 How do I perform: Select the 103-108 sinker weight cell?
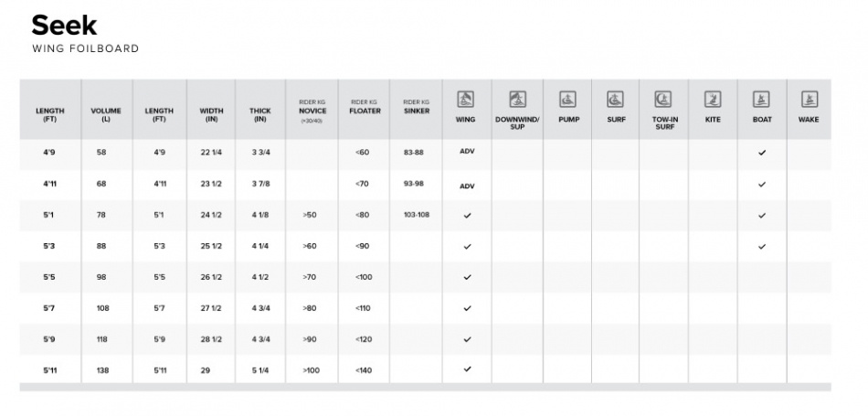(x=416, y=215)
